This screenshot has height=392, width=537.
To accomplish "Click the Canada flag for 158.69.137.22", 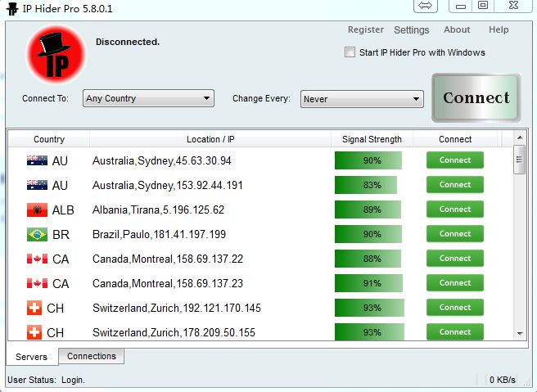I will [37, 259].
